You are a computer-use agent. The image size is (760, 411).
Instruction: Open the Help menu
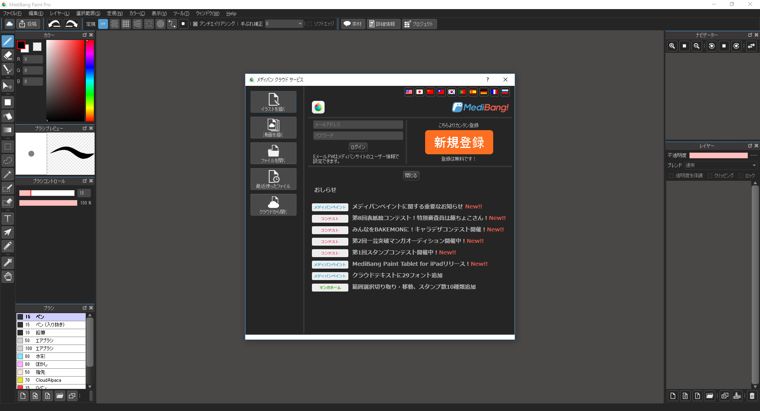231,14
